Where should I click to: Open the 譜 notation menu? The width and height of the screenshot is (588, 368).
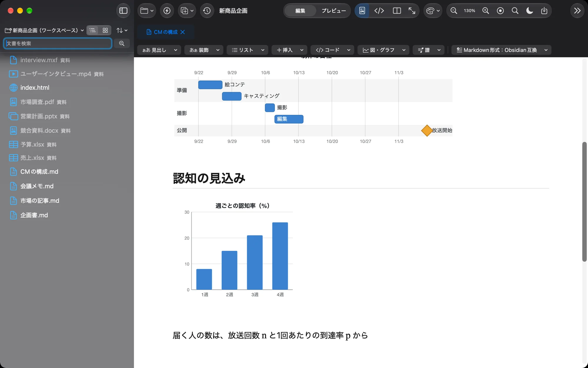[x=429, y=50]
